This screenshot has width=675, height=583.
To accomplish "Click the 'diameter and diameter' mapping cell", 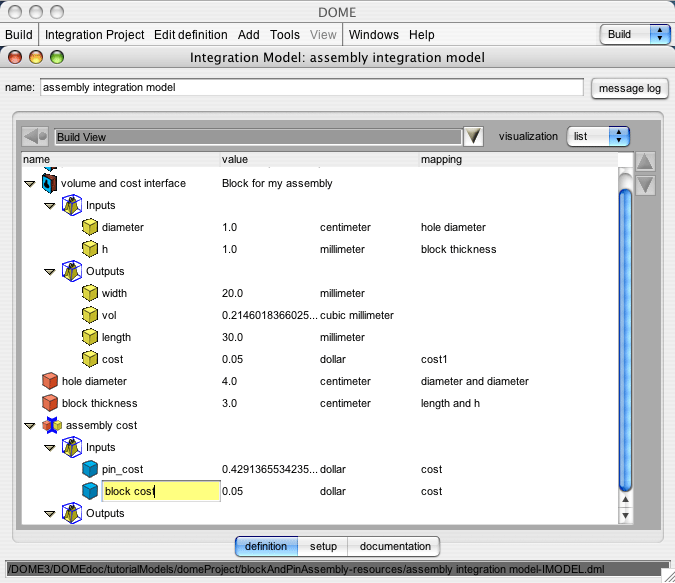I will pos(474,381).
